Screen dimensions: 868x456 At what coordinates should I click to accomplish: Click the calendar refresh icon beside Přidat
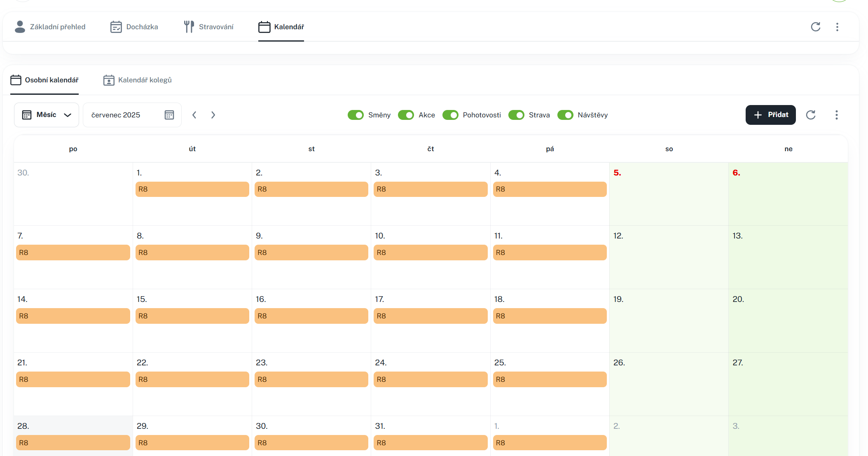tap(810, 115)
